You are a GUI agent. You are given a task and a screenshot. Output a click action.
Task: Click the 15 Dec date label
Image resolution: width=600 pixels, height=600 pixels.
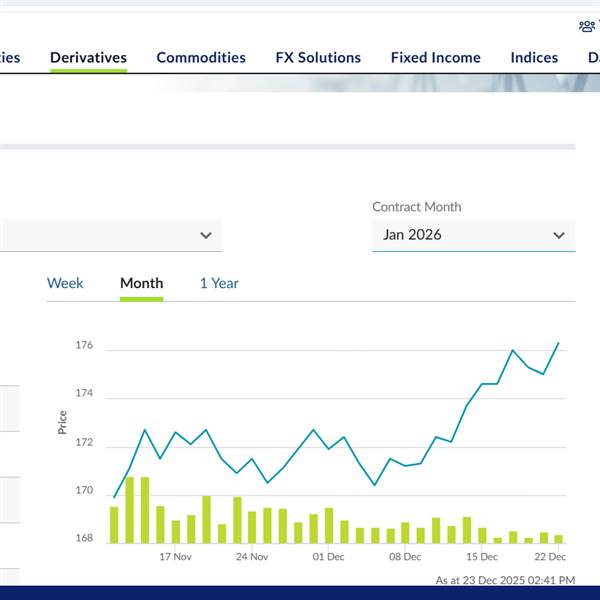pyautogui.click(x=482, y=557)
